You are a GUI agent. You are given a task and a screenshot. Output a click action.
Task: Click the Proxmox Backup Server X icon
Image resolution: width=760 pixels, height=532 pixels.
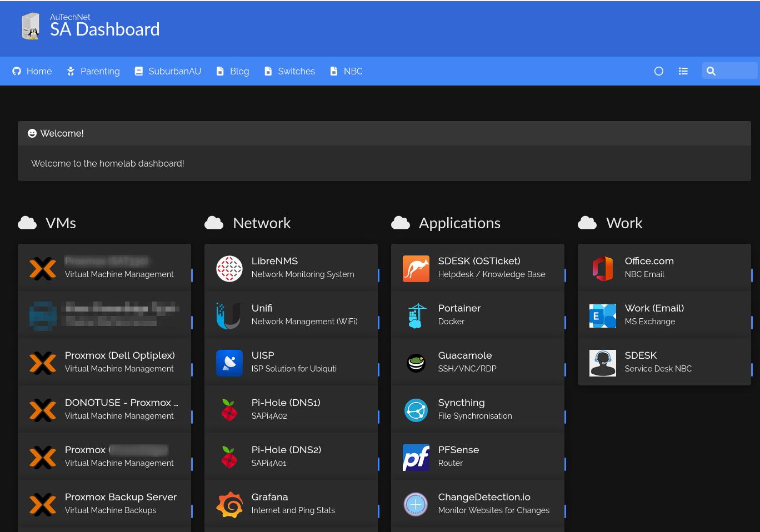[x=43, y=505]
